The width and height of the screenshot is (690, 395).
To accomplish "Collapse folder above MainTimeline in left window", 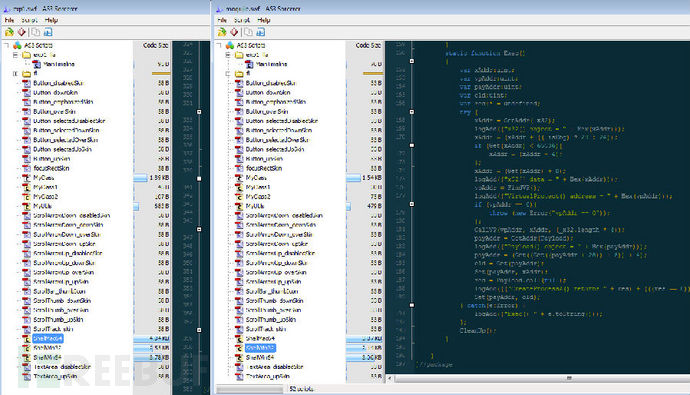I will [15, 55].
